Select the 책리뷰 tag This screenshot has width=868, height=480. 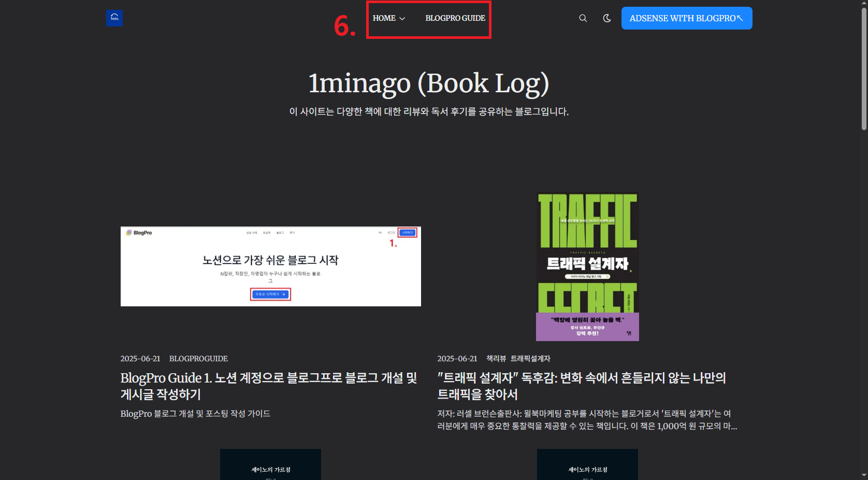[496, 359]
